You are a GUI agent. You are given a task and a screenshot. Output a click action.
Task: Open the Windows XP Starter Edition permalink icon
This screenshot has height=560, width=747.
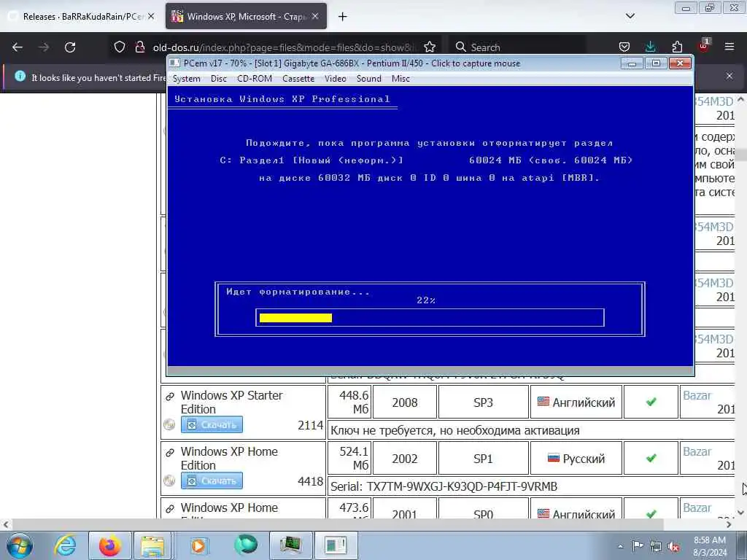(169, 396)
